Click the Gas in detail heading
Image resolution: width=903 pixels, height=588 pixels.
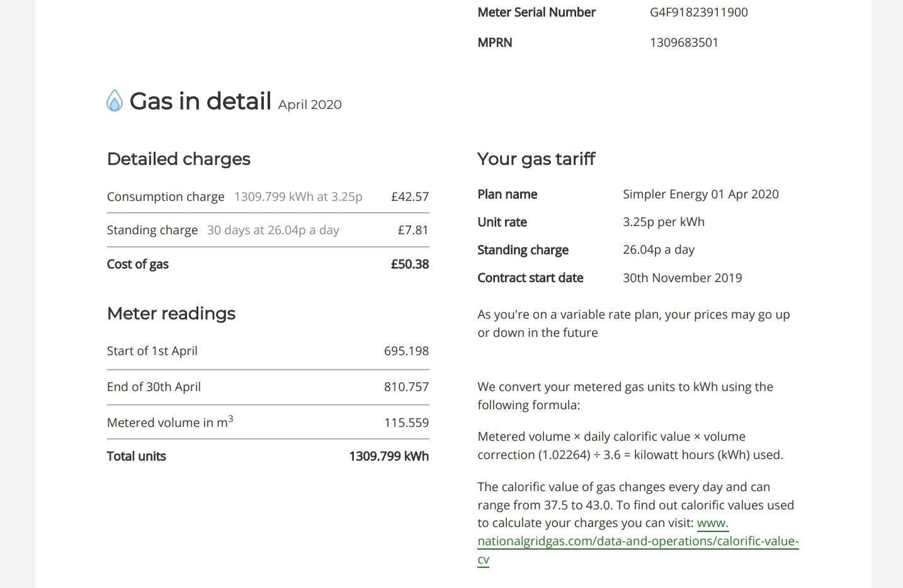tap(200, 101)
